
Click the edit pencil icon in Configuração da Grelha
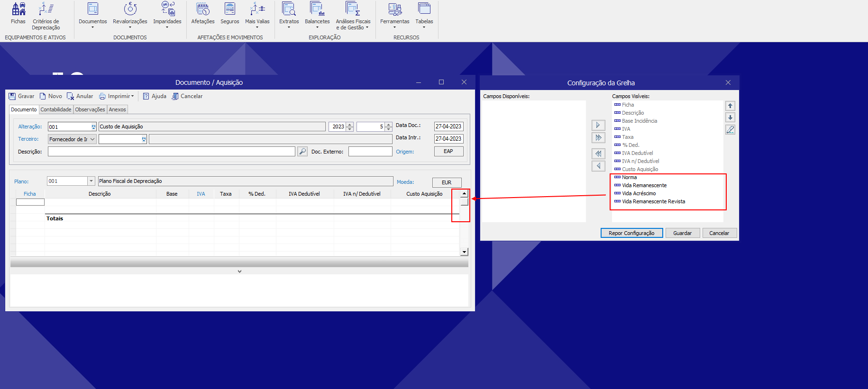coord(730,130)
